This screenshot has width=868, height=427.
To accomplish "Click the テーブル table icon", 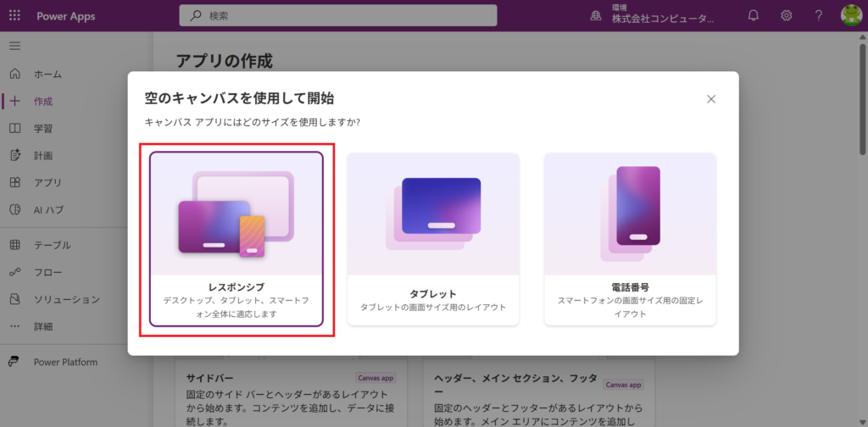I will pyautogui.click(x=15, y=245).
